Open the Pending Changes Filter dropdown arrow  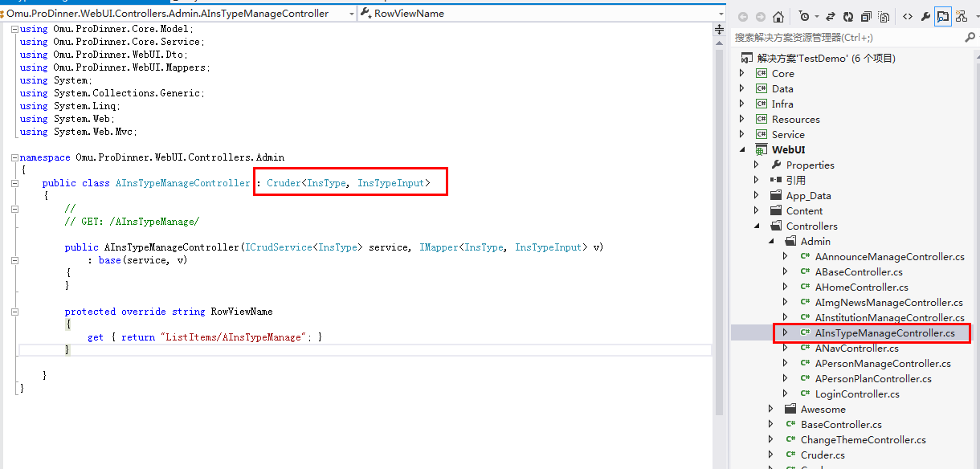(x=815, y=16)
